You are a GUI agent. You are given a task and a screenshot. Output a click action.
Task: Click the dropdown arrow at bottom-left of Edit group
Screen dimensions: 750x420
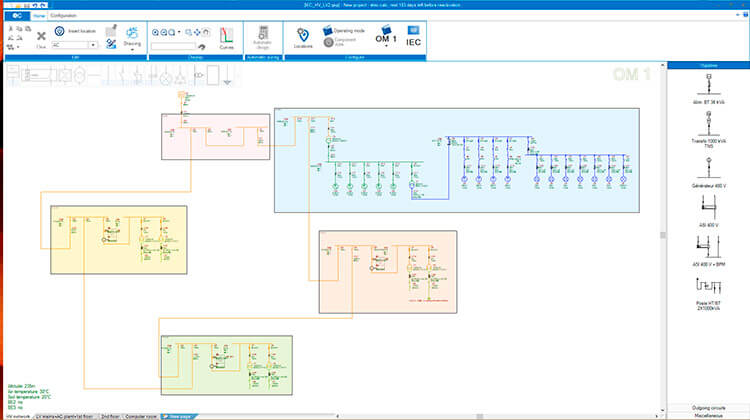[18, 47]
